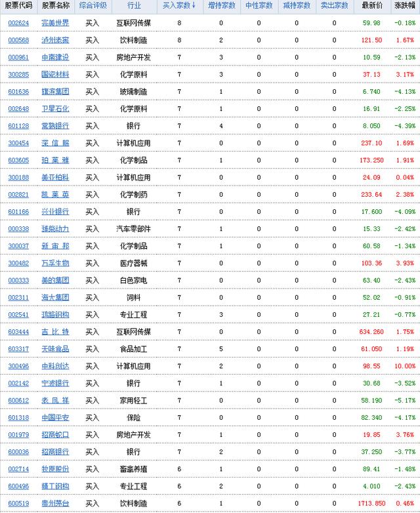Screen dimensions: 420x513
Task: Select the -5.17% change cell
Action: (405, 400)
